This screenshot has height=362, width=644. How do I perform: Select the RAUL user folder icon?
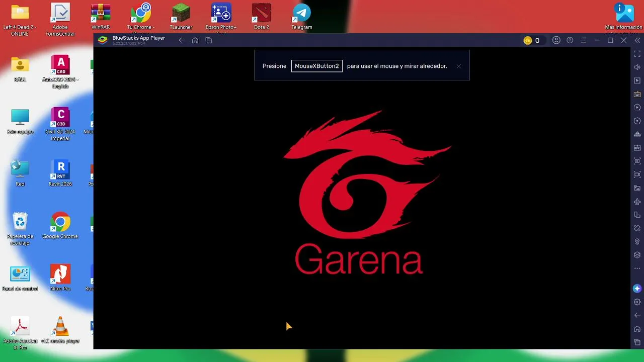pyautogui.click(x=20, y=69)
